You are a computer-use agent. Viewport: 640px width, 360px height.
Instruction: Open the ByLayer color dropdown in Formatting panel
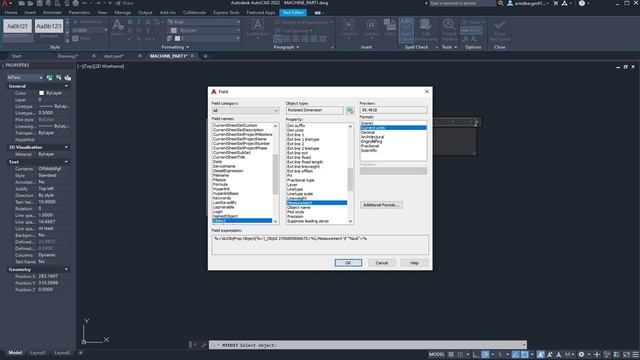point(204,30)
